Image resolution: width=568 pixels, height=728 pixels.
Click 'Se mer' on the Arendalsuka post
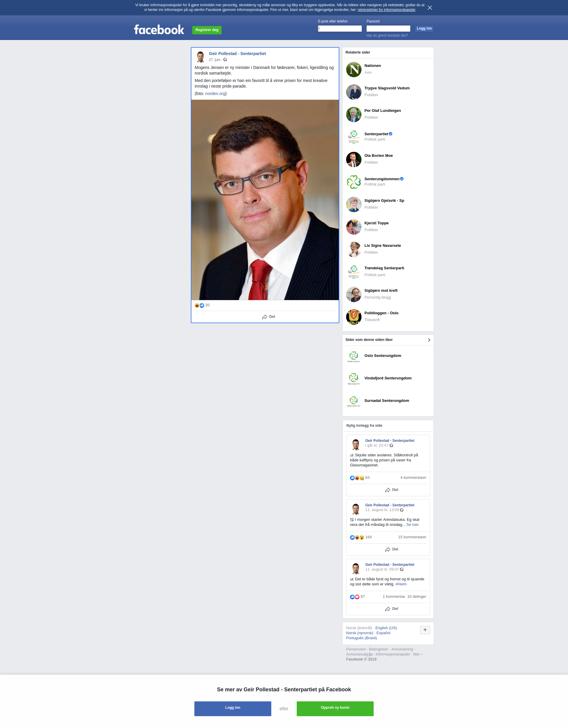pyautogui.click(x=412, y=525)
